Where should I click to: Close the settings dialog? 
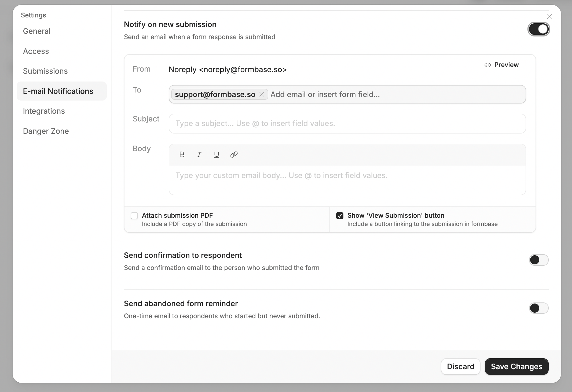click(549, 16)
